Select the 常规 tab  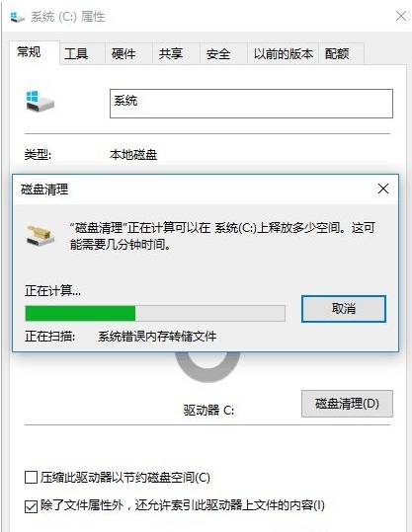click(29, 52)
